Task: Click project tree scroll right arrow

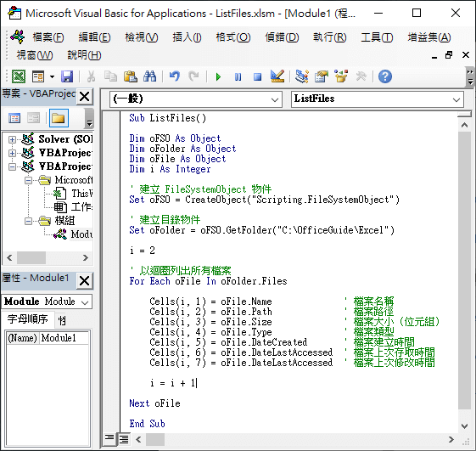Action: 86,257
